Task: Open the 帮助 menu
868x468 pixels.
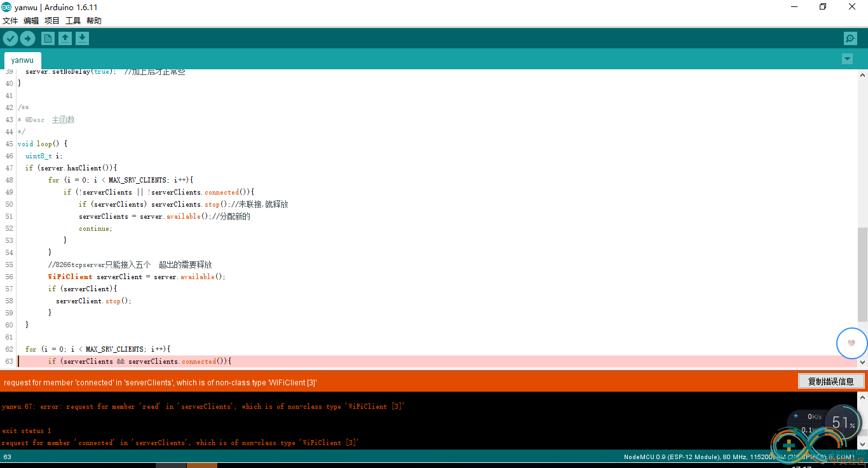Action: pyautogui.click(x=94, y=21)
